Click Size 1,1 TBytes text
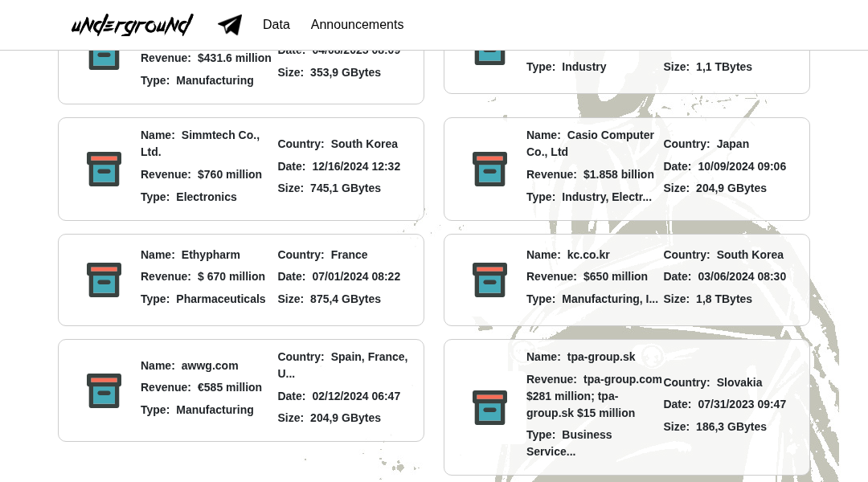 coord(708,67)
